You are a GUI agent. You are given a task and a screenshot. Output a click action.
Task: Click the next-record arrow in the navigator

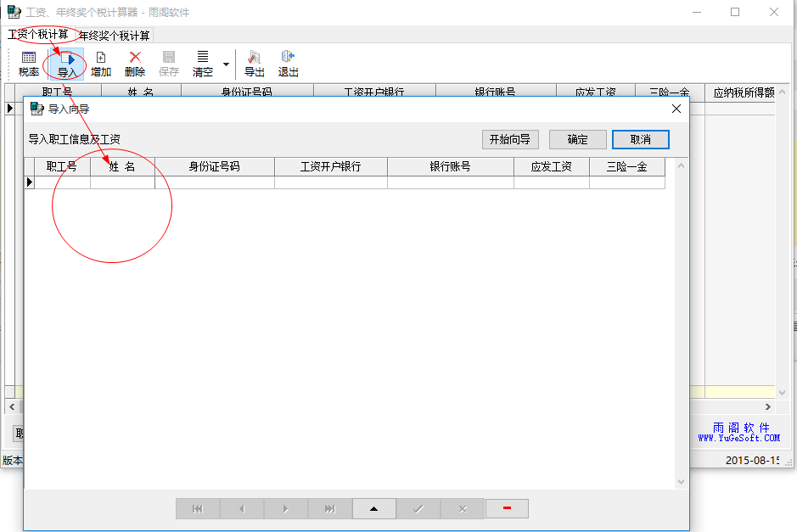point(285,508)
